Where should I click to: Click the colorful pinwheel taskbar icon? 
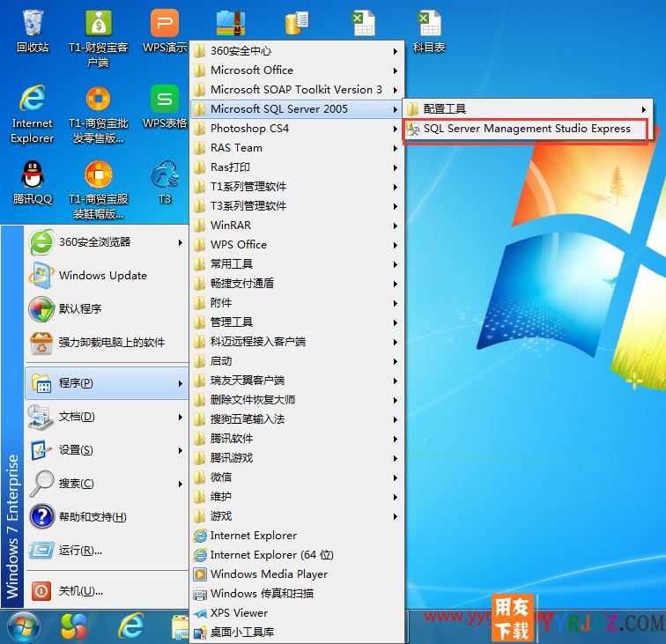74,626
